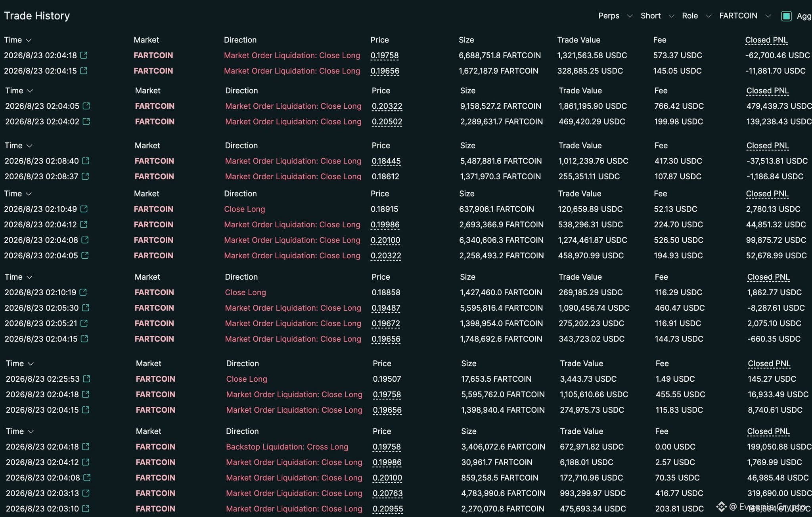The height and width of the screenshot is (517, 812).
Task: Open link icon for 02:08:37 trade row
Action: [85, 176]
